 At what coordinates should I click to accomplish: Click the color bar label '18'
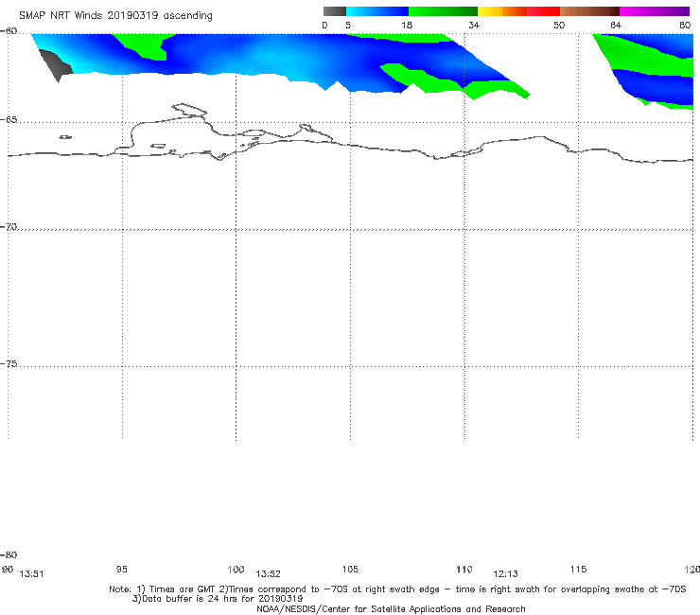coord(407,25)
